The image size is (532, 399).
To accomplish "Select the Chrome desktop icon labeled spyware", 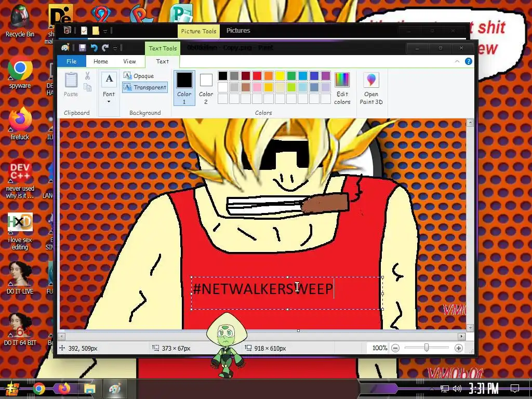I will [x=20, y=72].
